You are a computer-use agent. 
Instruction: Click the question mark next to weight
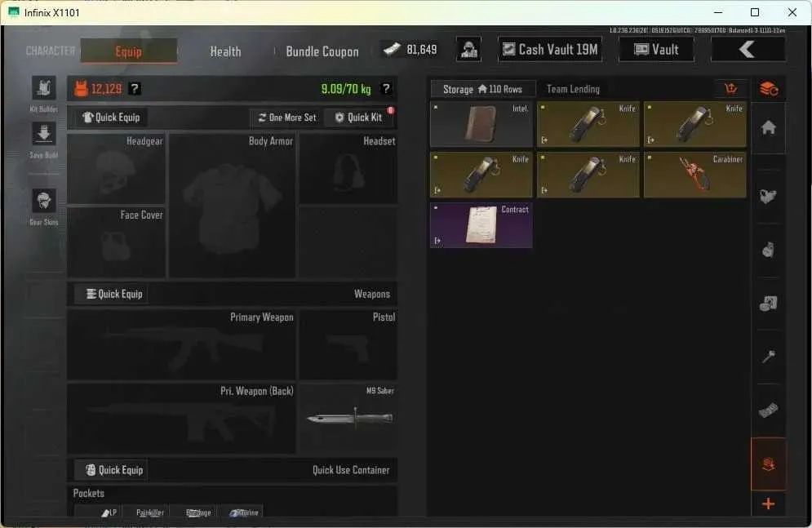386,88
